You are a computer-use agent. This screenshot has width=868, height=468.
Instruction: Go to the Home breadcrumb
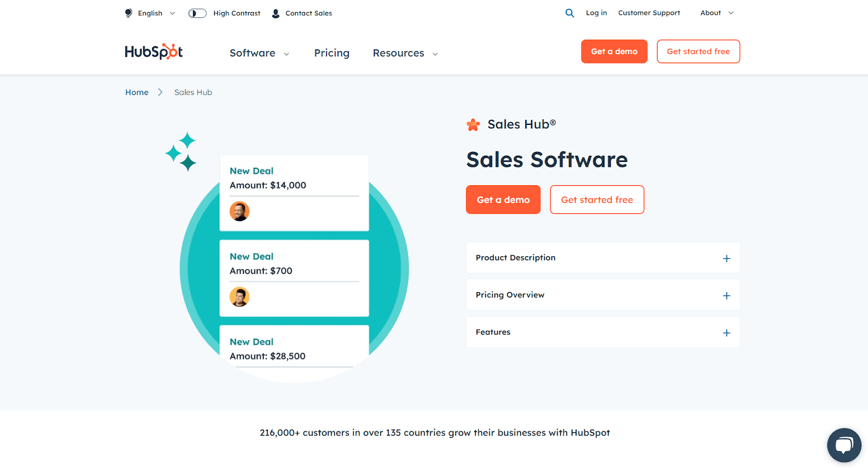(137, 92)
